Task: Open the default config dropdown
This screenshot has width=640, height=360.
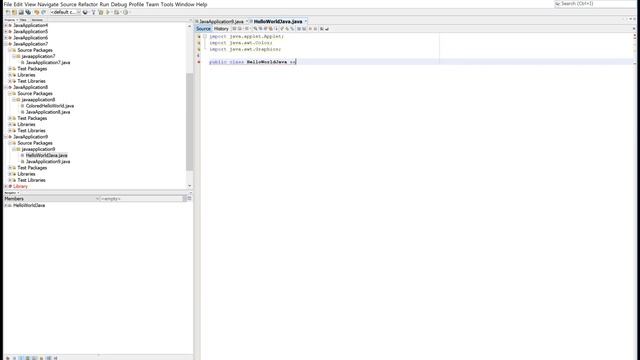Action: tap(66, 12)
